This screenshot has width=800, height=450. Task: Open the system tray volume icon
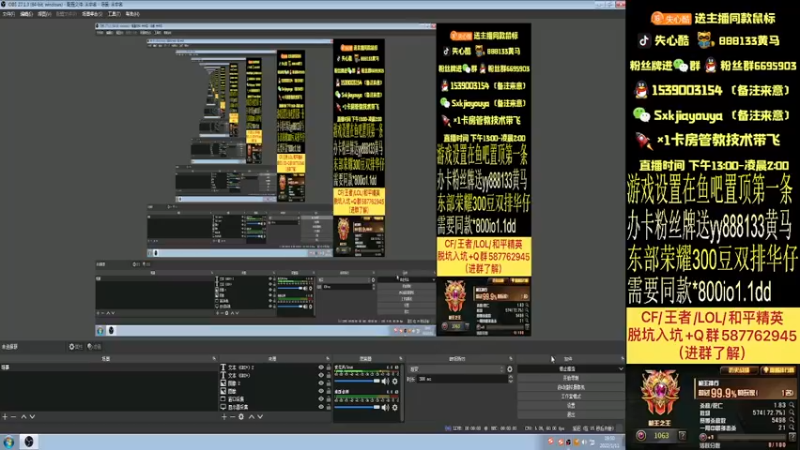[x=584, y=442]
